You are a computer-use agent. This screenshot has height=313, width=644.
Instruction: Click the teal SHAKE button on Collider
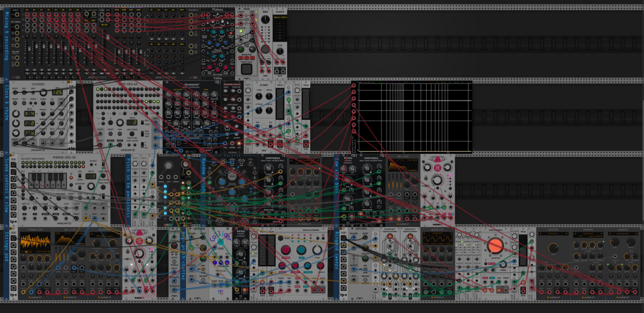click(221, 242)
